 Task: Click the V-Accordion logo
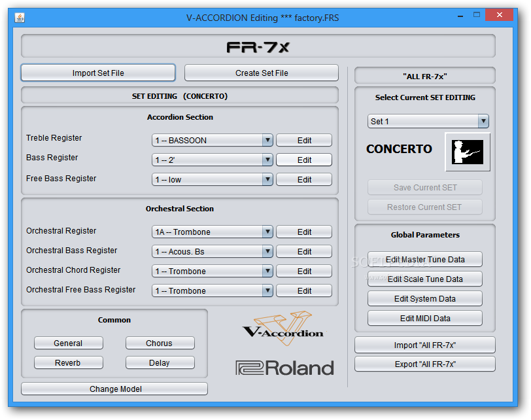coord(283,328)
